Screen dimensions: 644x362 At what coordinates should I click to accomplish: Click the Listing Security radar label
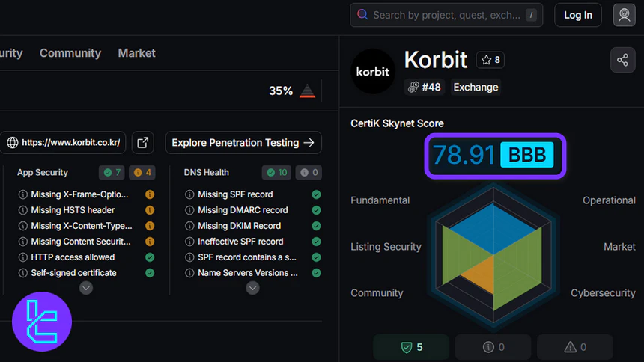pyautogui.click(x=386, y=247)
